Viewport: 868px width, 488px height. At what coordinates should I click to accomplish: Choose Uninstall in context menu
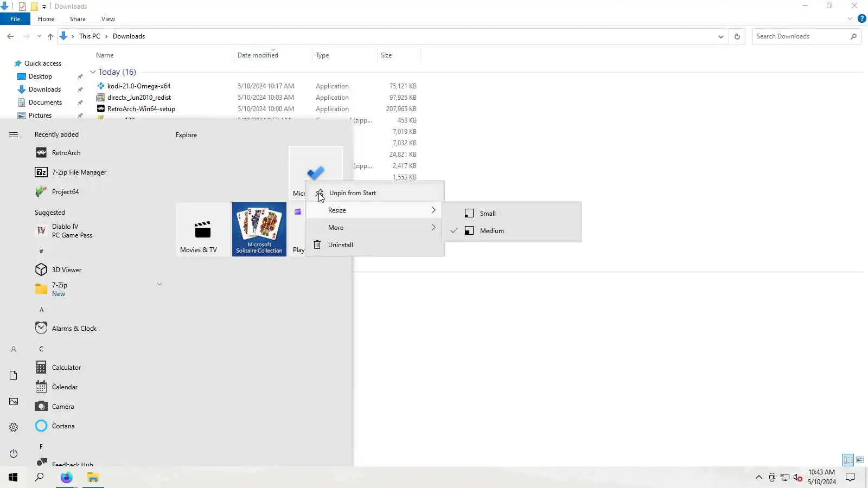pos(375,245)
